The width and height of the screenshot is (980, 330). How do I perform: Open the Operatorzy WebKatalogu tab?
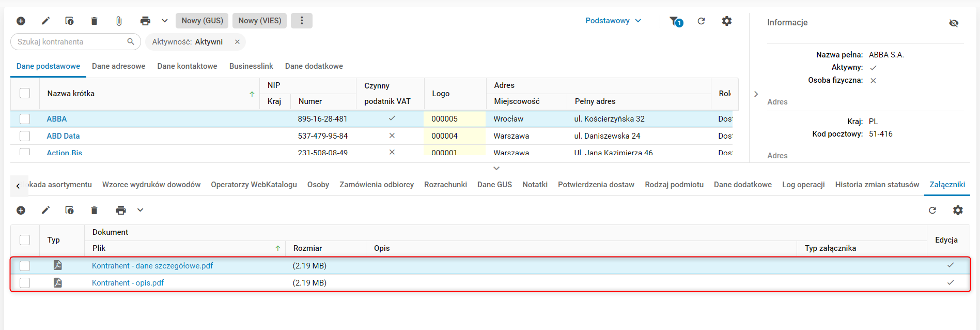(254, 185)
